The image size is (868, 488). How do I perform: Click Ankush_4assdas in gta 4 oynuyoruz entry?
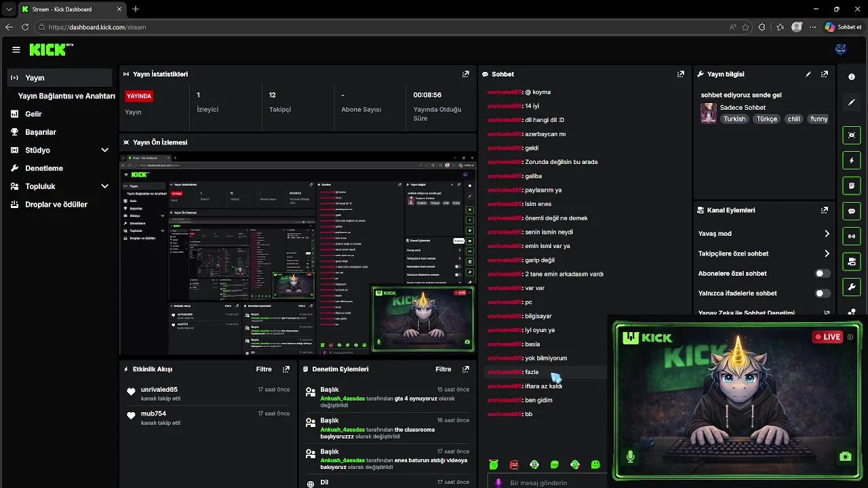tap(342, 399)
